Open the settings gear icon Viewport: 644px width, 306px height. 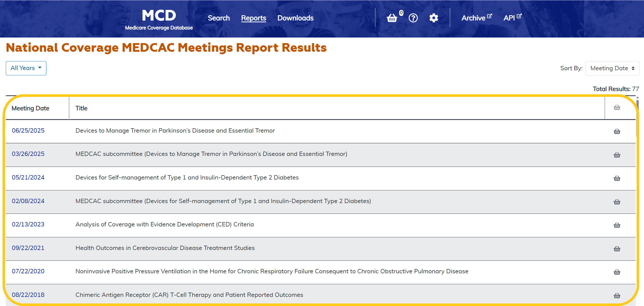pos(434,18)
